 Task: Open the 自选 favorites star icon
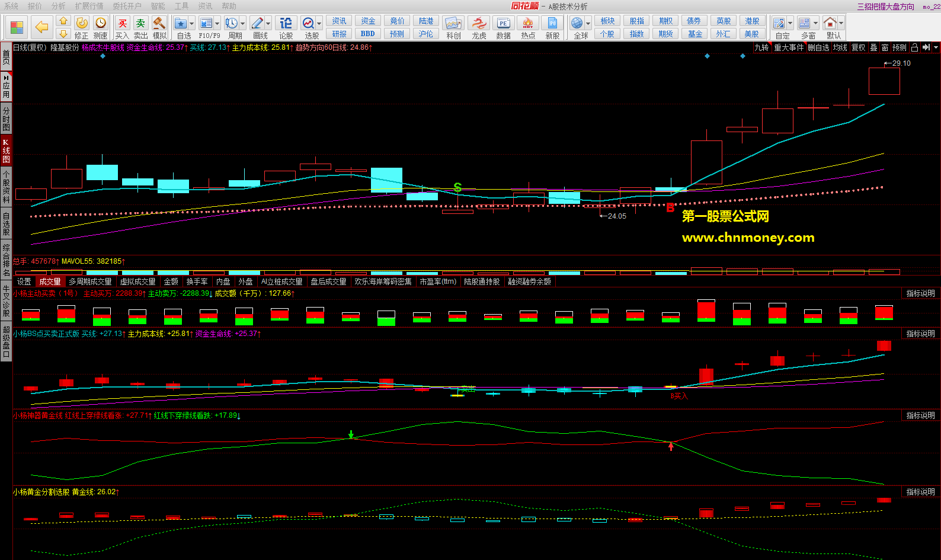point(181,23)
